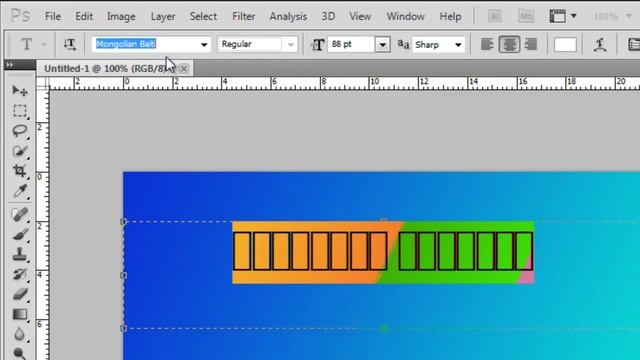Open the Edit menu

click(84, 16)
